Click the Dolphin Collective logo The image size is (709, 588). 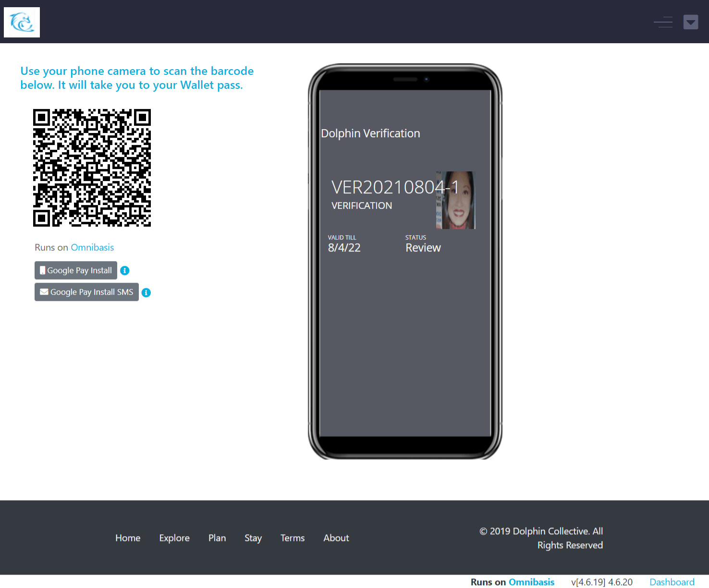tap(22, 22)
